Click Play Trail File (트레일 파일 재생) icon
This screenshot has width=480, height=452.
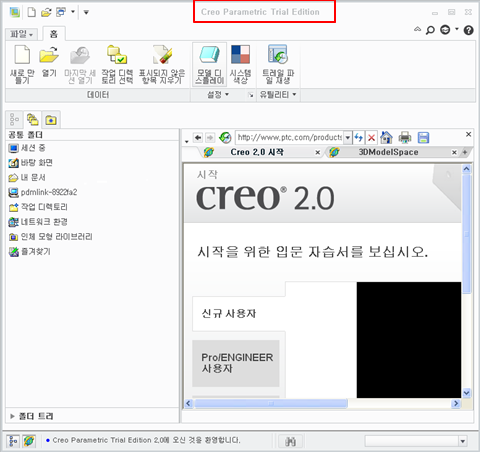[278, 55]
